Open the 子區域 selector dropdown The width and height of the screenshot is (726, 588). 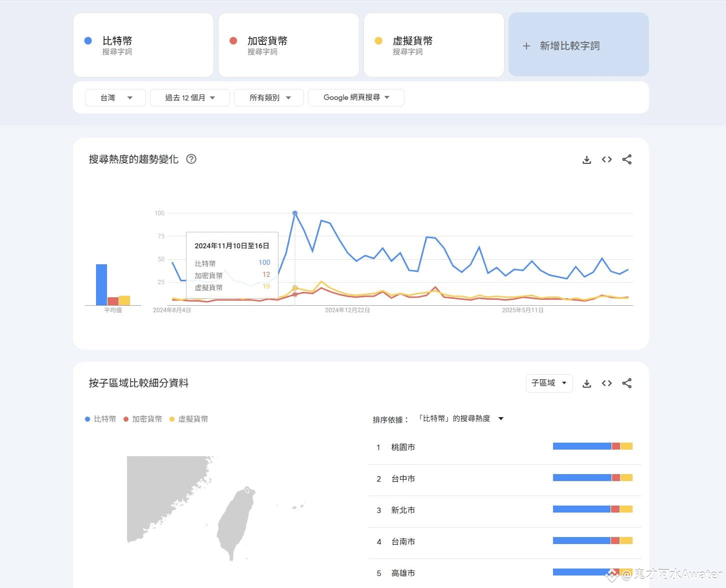549,383
